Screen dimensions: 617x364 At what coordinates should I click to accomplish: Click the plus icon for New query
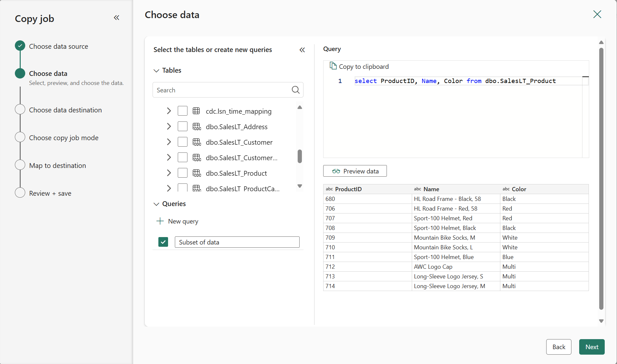[x=160, y=221]
